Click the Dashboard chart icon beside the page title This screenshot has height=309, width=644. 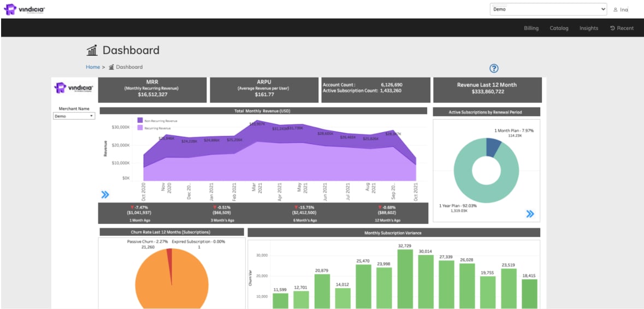(x=92, y=50)
